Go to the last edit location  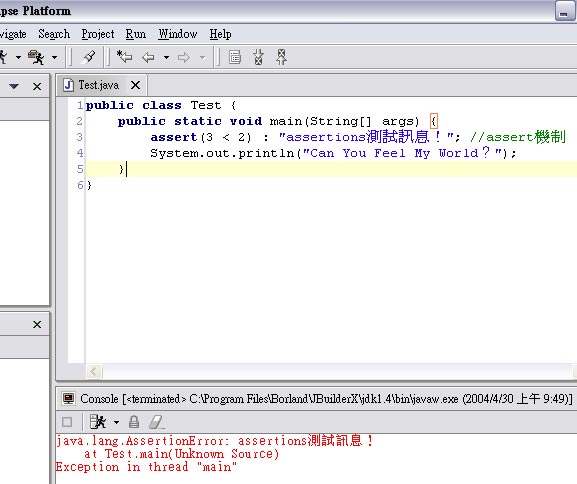pyautogui.click(x=124, y=57)
